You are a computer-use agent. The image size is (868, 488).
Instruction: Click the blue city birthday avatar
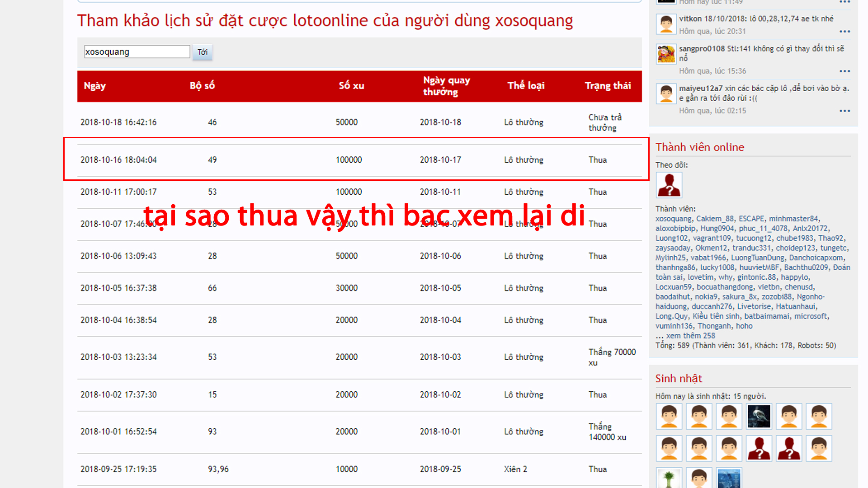point(729,478)
